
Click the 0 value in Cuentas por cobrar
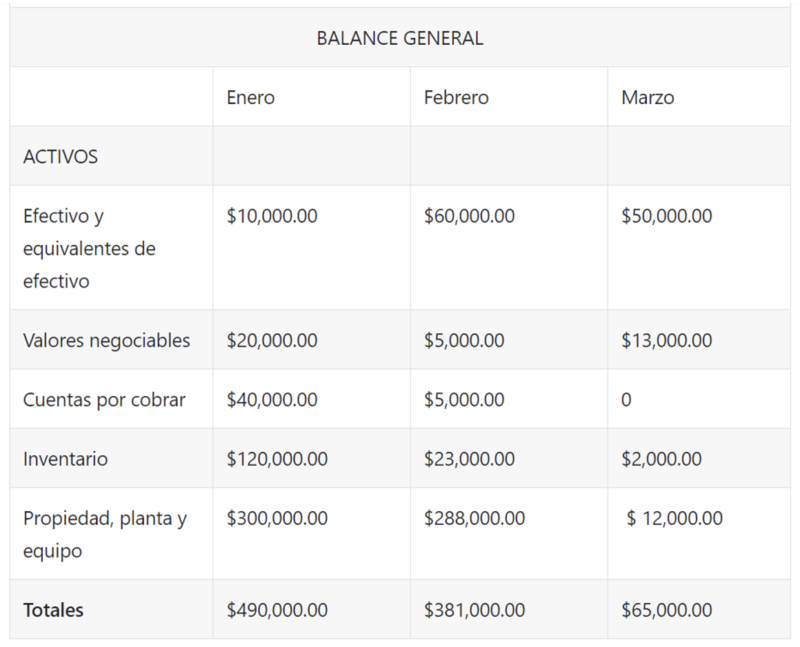pyautogui.click(x=626, y=400)
